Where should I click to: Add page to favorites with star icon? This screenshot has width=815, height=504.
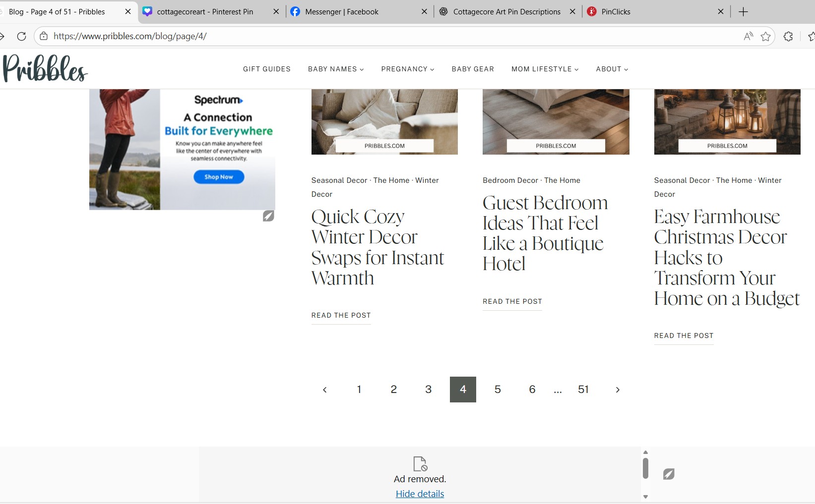[765, 36]
